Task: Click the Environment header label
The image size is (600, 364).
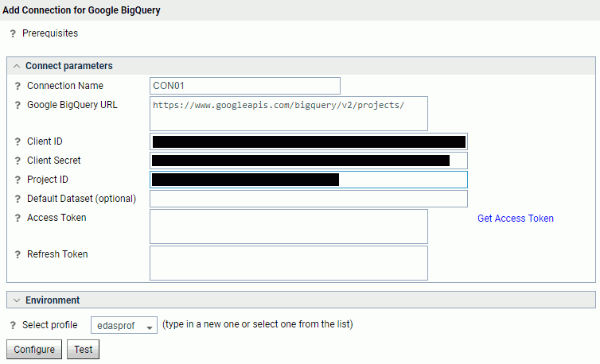Action: coord(53,300)
